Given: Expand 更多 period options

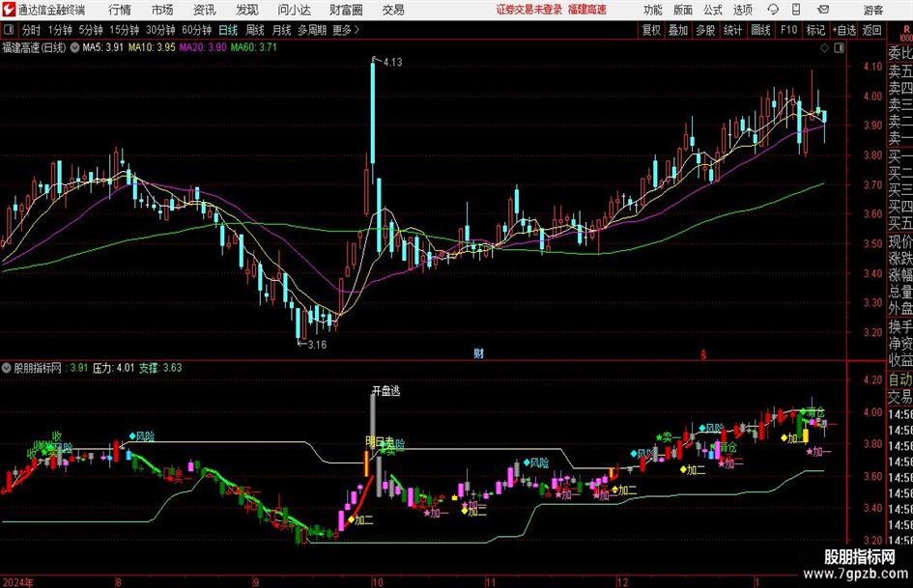Looking at the screenshot, I should (x=346, y=30).
